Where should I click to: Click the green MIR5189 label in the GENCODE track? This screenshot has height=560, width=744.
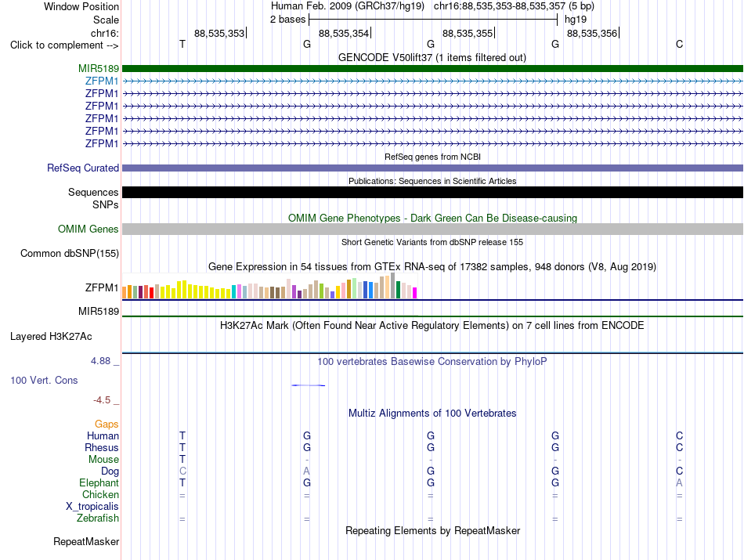click(99, 69)
